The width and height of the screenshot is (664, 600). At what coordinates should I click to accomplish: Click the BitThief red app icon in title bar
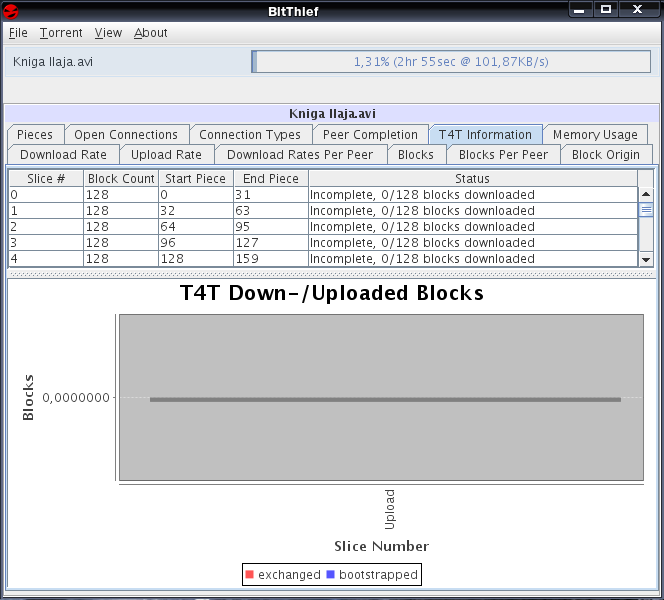tap(10, 11)
